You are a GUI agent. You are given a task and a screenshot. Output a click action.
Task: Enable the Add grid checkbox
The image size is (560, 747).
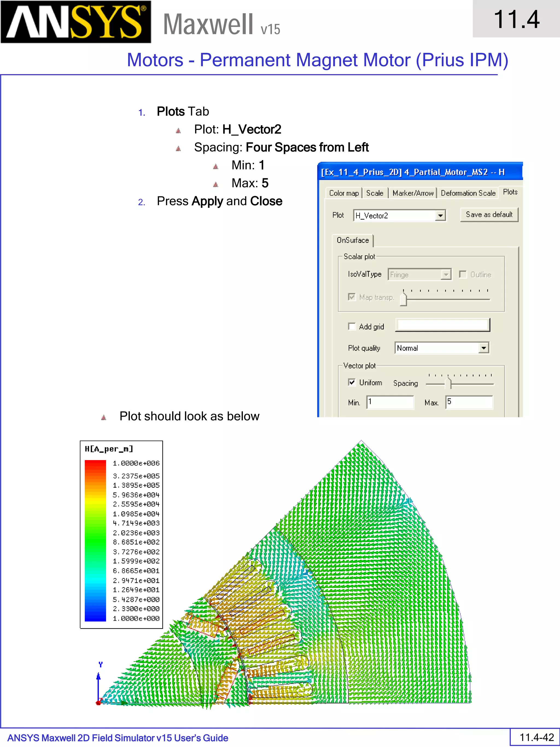point(352,326)
